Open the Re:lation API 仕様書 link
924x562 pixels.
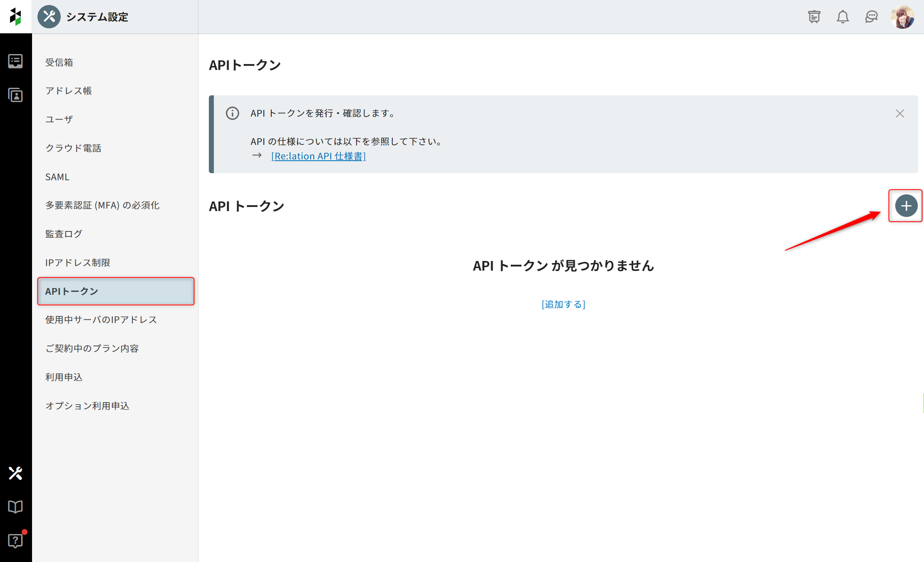318,156
